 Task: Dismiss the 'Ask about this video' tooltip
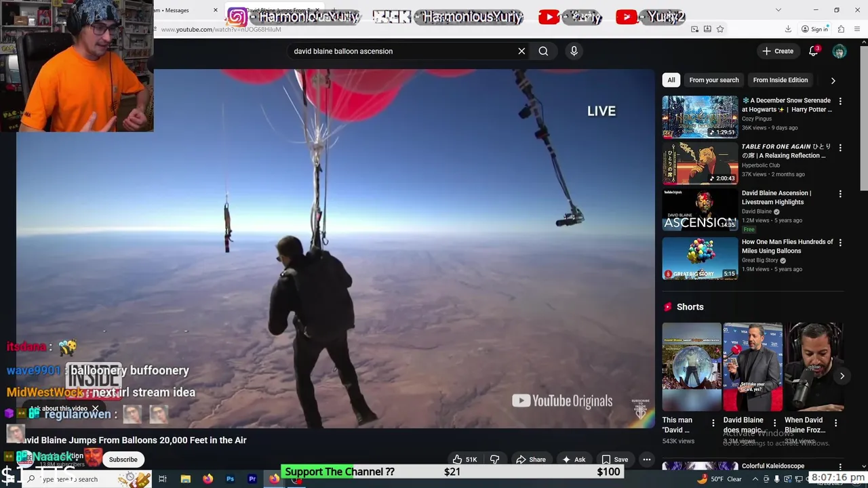click(96, 409)
